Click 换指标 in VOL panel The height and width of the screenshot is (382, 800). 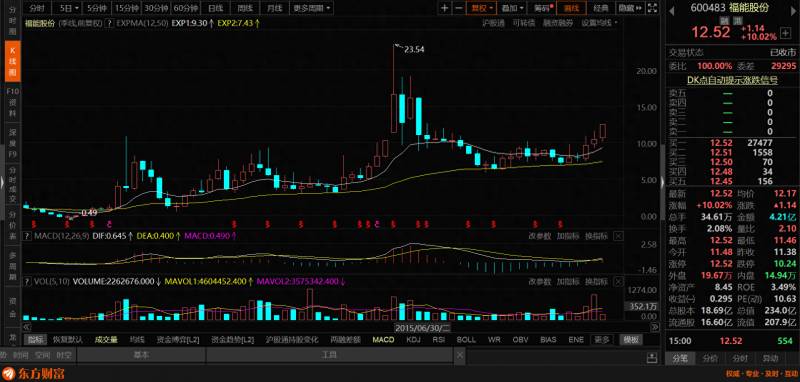[596, 282]
